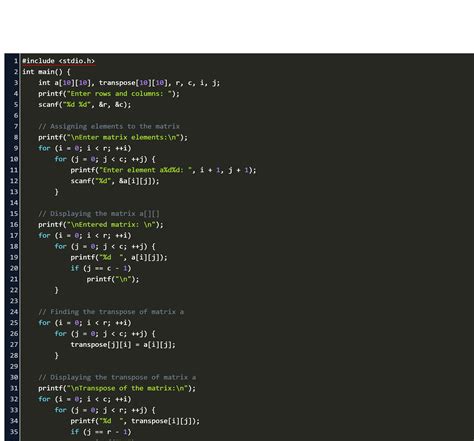Click the 'Entered matrix' printf line

coord(101,225)
